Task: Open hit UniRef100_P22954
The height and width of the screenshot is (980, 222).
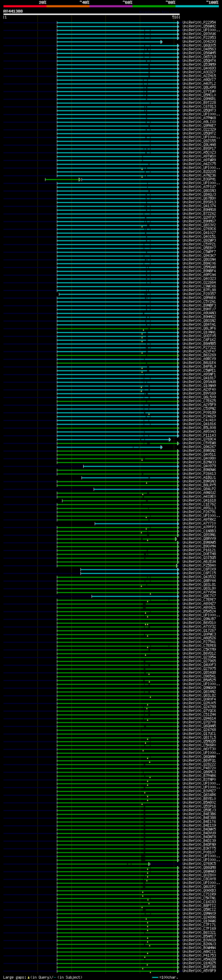Action: 199,23
